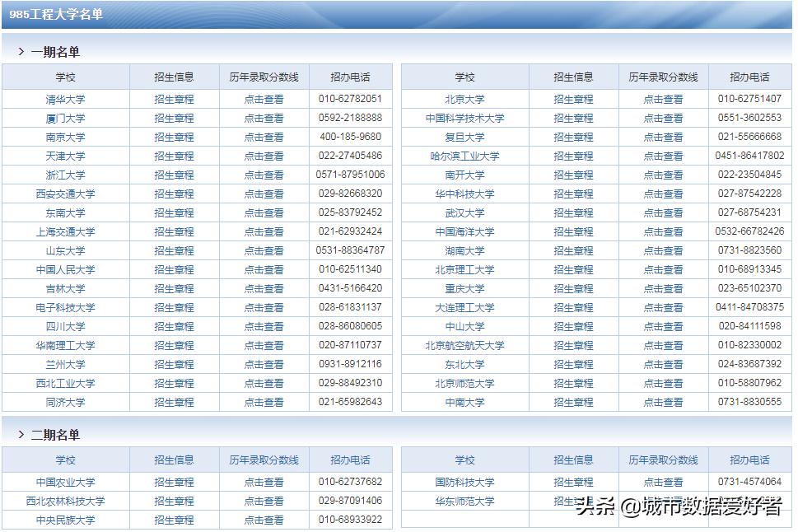Open 招生章程 for 浙江大学

click(x=174, y=175)
